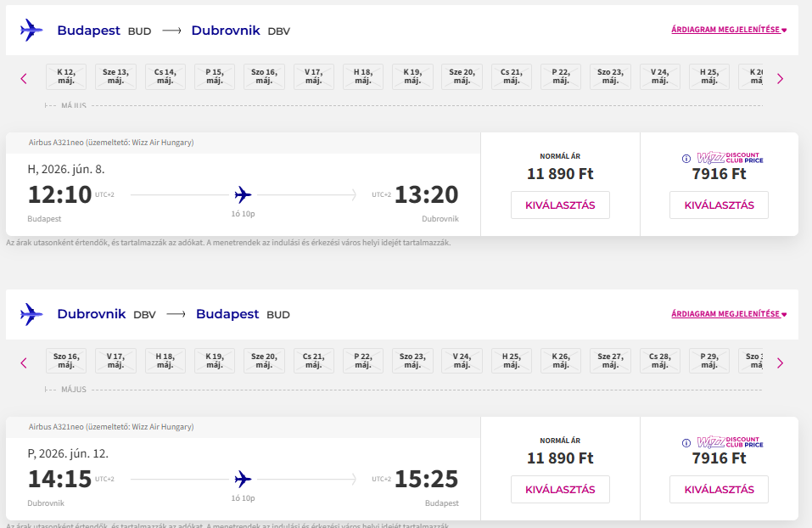Click the plane icon on the 14:15–15:25 flight line

243,479
